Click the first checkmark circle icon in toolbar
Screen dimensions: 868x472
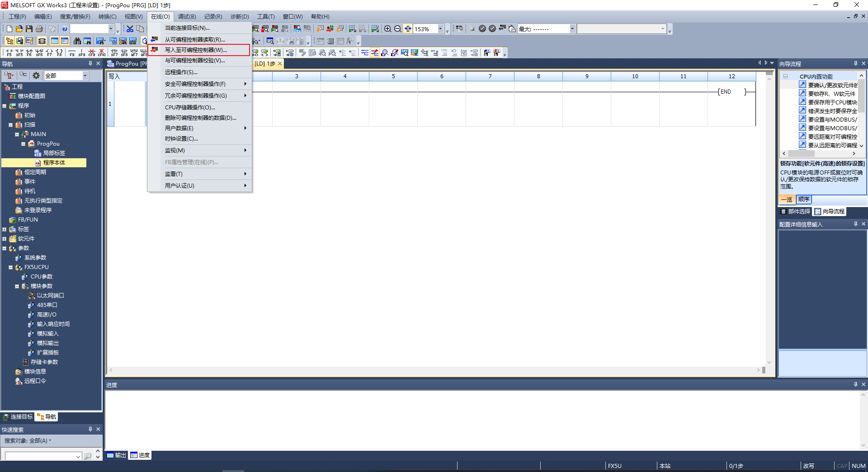click(x=482, y=29)
